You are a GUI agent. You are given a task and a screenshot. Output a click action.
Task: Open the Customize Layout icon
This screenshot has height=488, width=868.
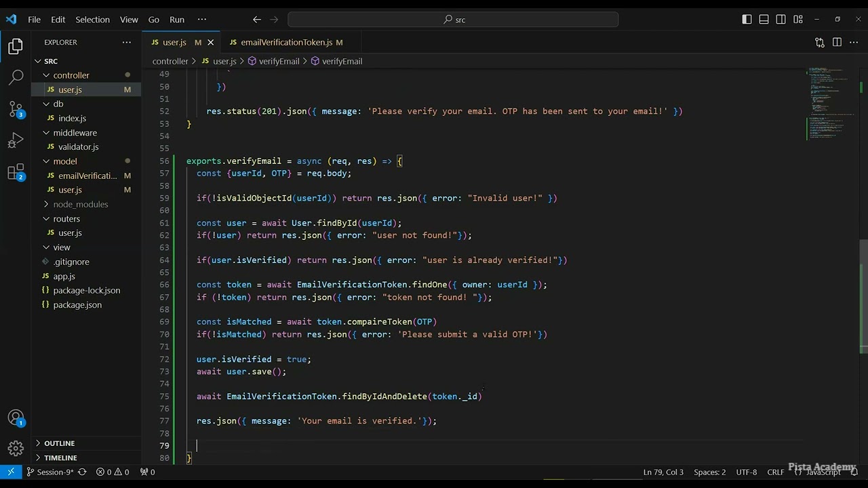coord(798,20)
